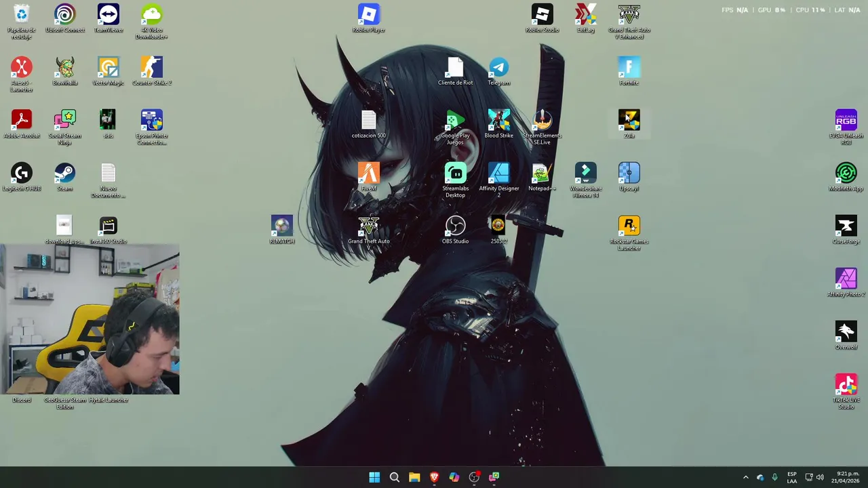Select the Wondershare Filmora 14 shortcut
The width and height of the screenshot is (868, 488).
click(586, 180)
